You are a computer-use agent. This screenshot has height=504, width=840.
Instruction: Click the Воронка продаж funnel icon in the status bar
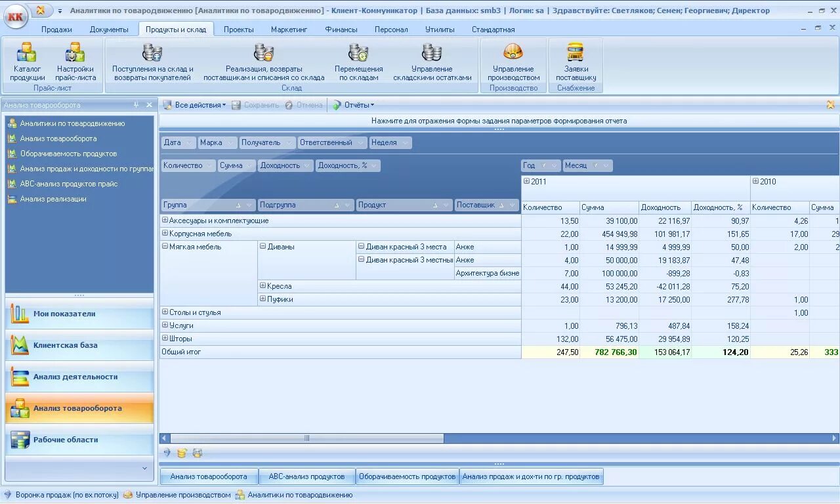[8, 495]
